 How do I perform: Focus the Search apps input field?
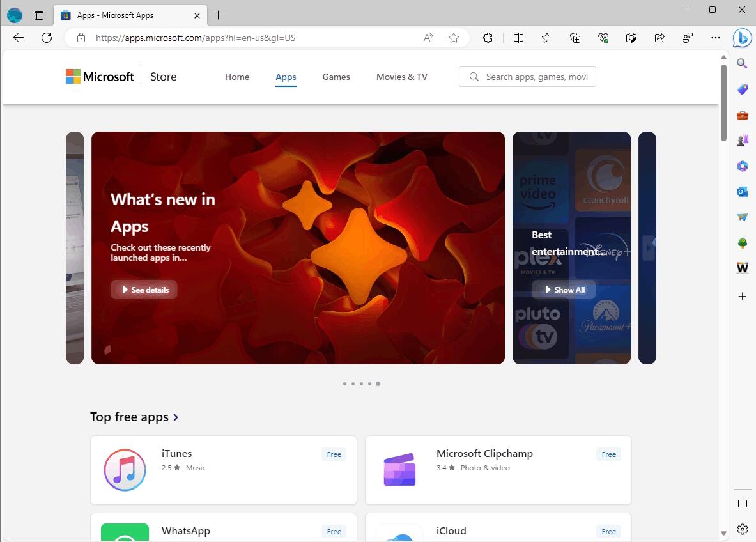[527, 77]
